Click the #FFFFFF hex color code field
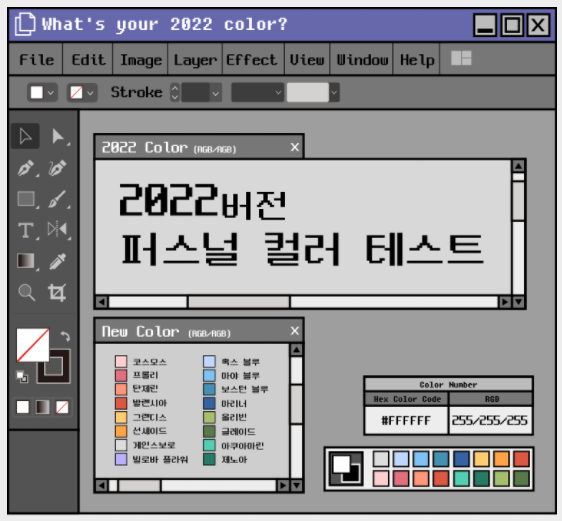This screenshot has height=521, width=562. (406, 420)
